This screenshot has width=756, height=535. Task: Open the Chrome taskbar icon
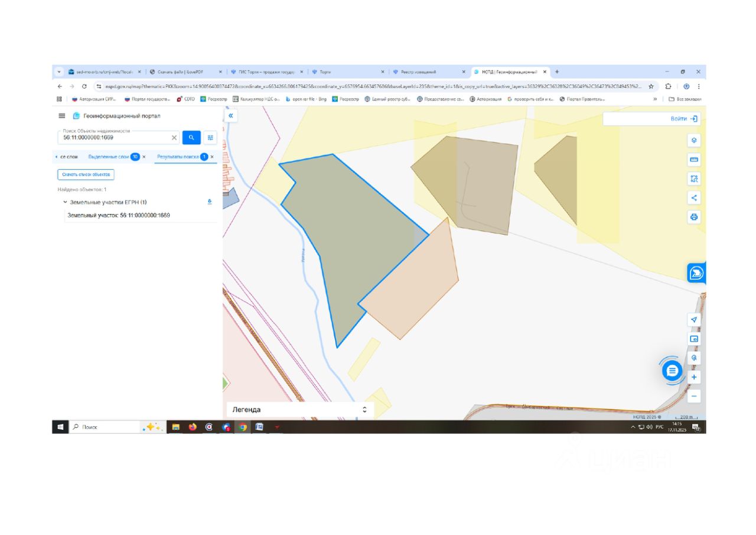(242, 427)
